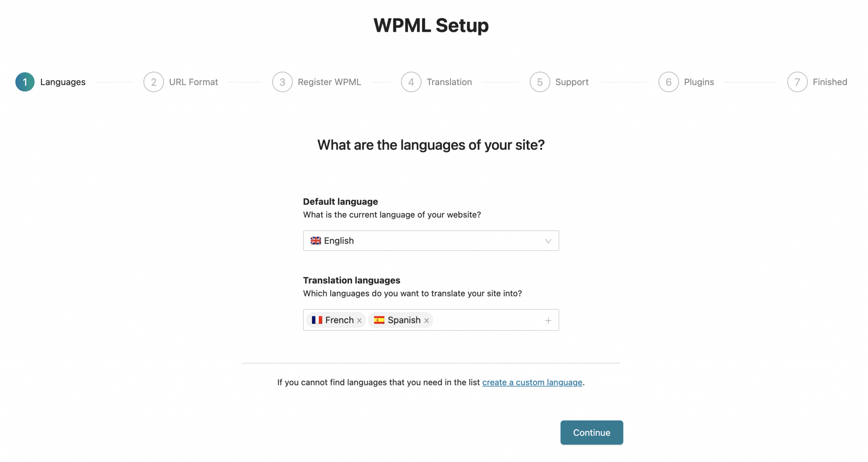Remove Spanish from translation languages
This screenshot has height=462, width=868.
click(x=427, y=320)
